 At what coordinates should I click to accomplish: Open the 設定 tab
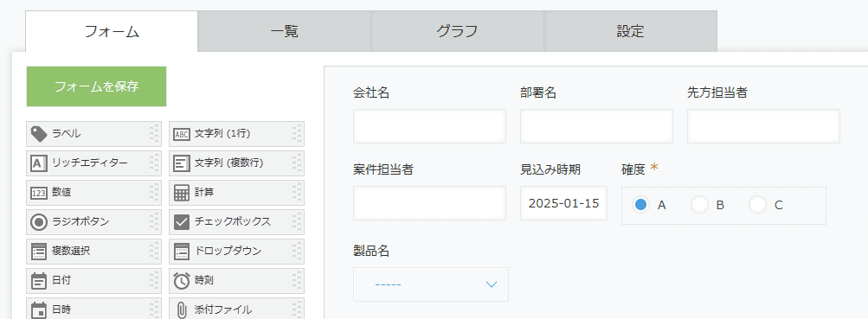(631, 31)
